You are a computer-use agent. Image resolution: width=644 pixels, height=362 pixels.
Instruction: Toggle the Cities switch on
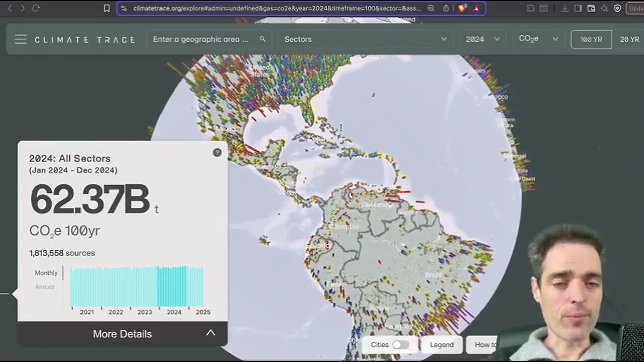click(400, 345)
